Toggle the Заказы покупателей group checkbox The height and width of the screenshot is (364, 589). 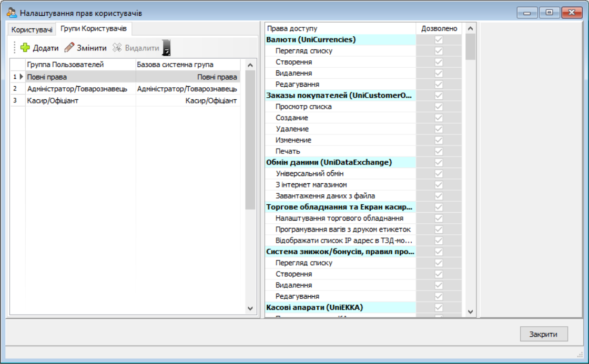point(439,95)
